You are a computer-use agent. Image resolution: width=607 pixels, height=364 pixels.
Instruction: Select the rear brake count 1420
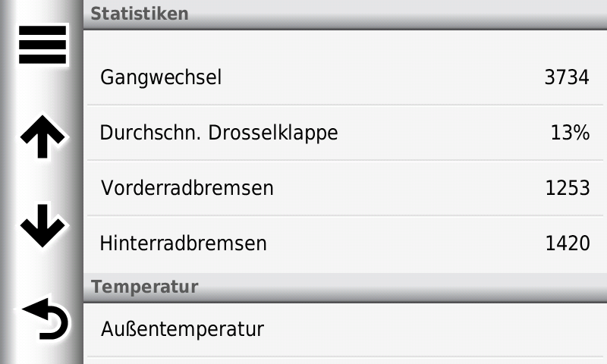click(567, 243)
